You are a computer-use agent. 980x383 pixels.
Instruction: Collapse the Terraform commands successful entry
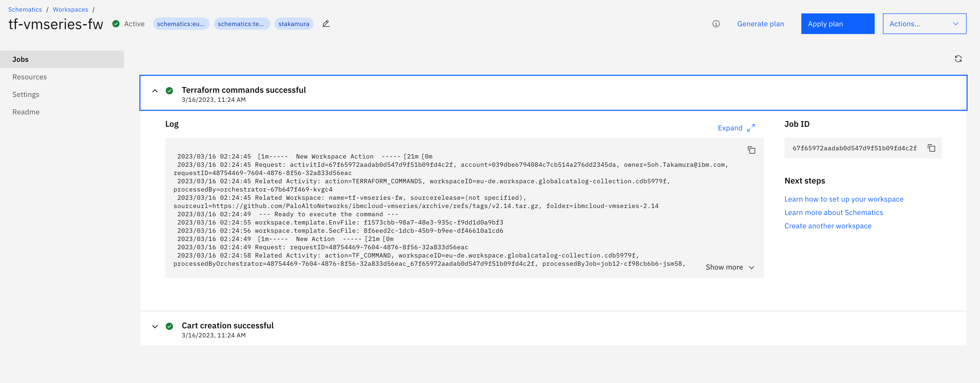(x=155, y=91)
